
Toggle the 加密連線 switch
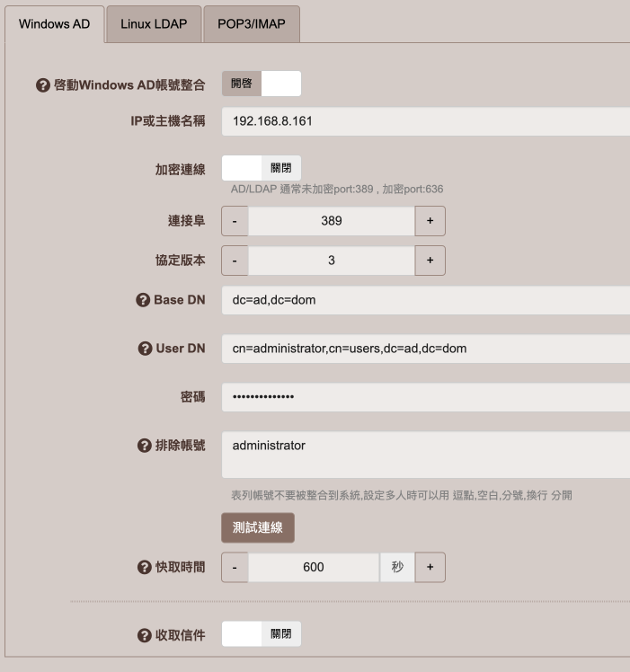click(261, 168)
